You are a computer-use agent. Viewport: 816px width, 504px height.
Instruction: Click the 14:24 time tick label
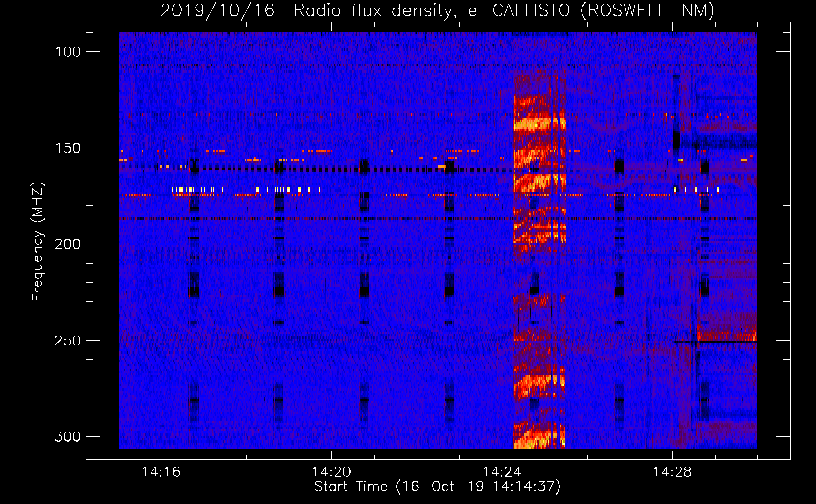click(502, 472)
